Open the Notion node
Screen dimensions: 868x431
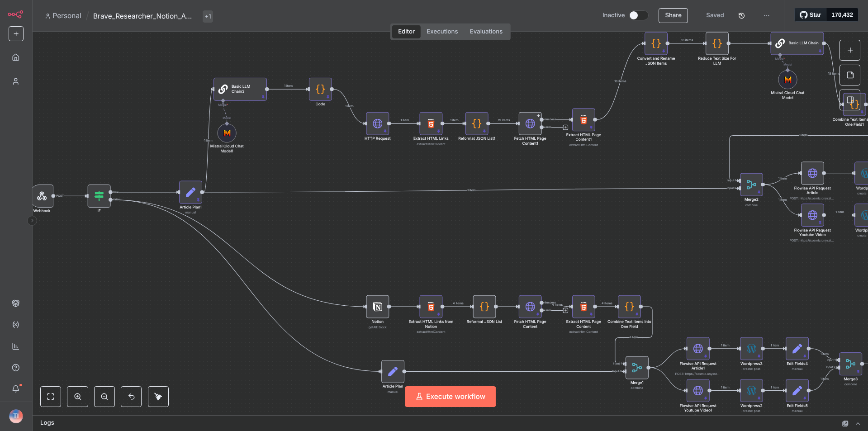click(377, 307)
